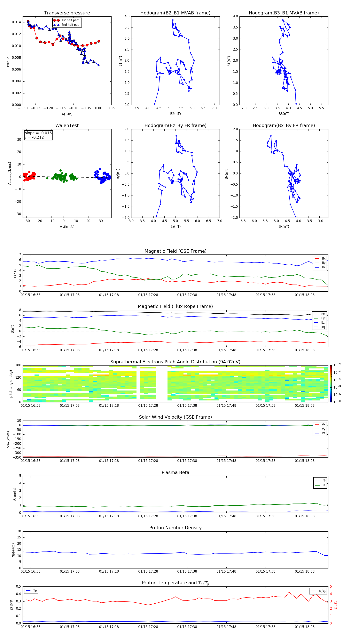The image size is (351, 644).
Task: Select '|B|' in the Flux Rope legend
Action: click(x=320, y=327)
